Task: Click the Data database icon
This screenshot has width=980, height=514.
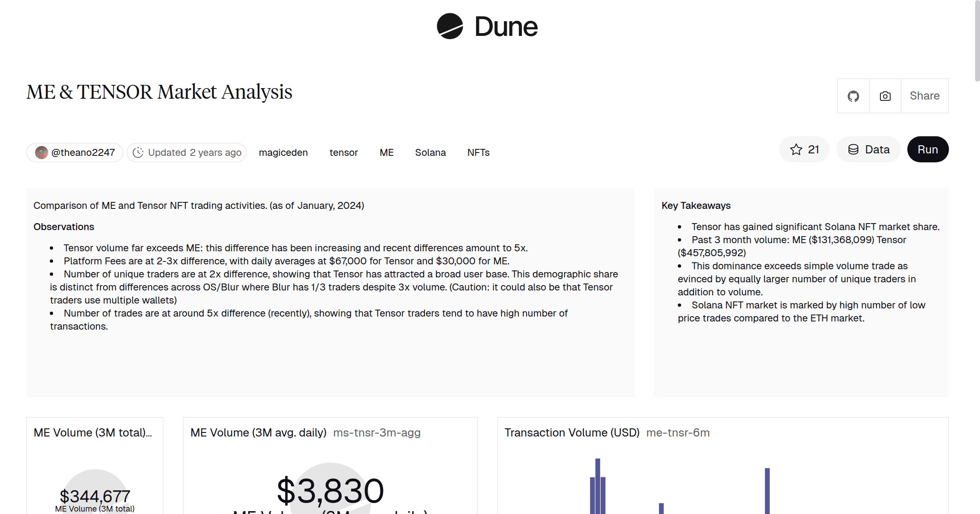Action: click(855, 149)
